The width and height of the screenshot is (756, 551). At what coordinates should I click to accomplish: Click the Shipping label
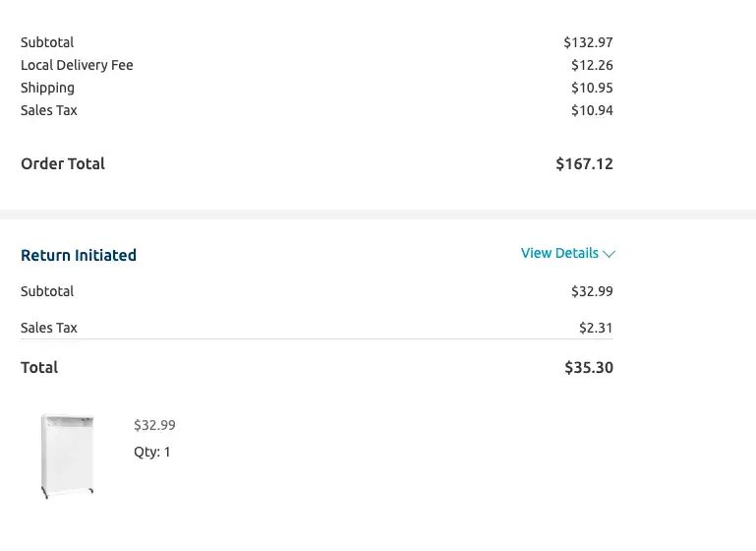point(47,88)
